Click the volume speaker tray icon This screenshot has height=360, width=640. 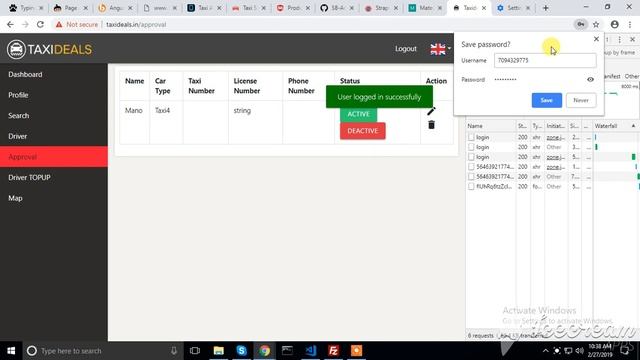tap(579, 351)
